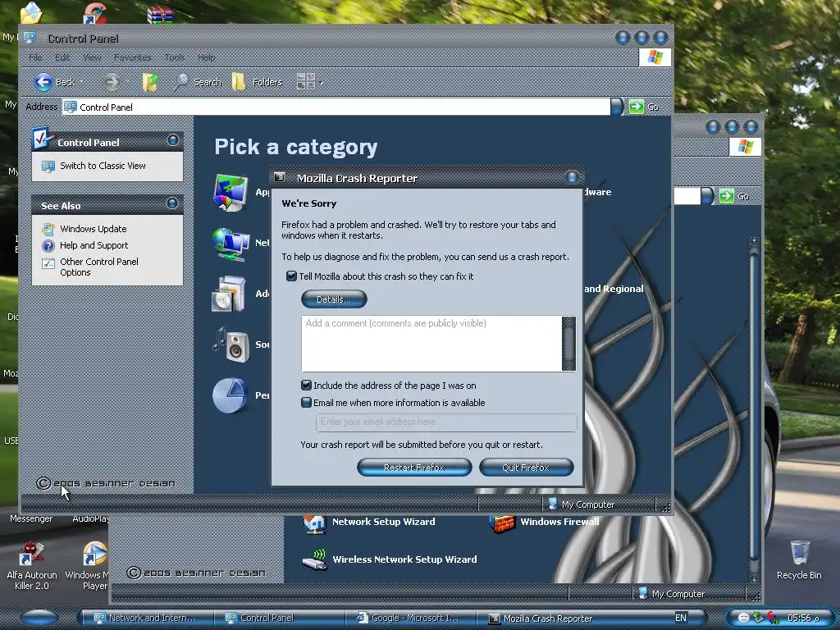Open Search in Control Panel toolbar
This screenshot has height=630, width=840.
(x=198, y=82)
